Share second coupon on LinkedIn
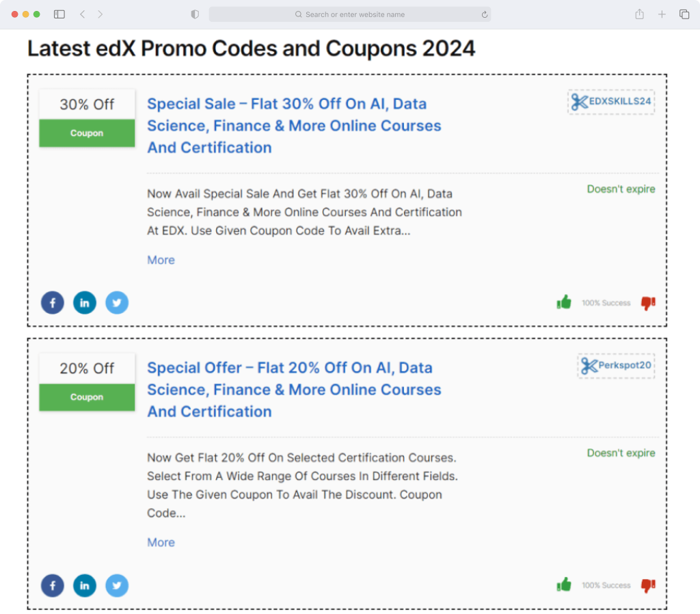Image resolution: width=700 pixels, height=614 pixels. [x=85, y=585]
